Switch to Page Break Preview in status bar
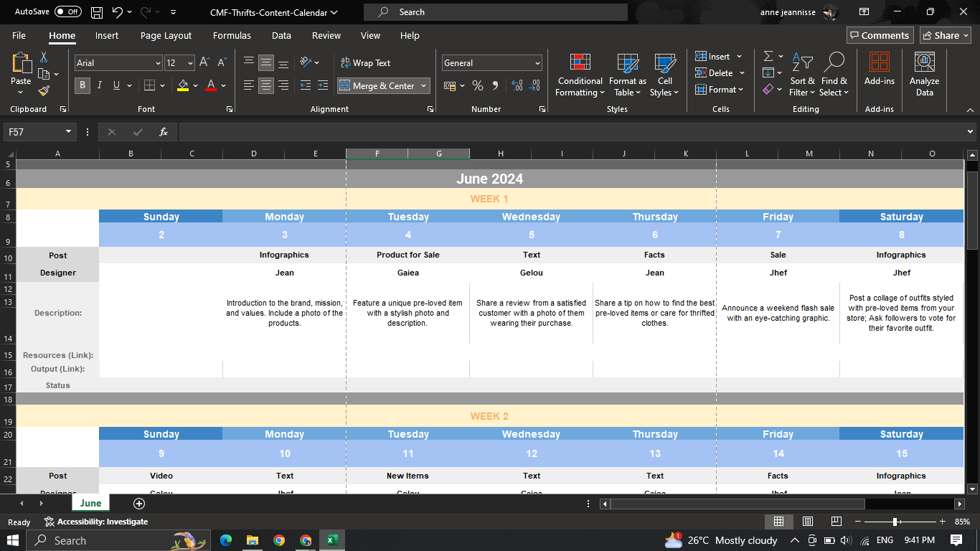980x551 pixels. [837, 522]
